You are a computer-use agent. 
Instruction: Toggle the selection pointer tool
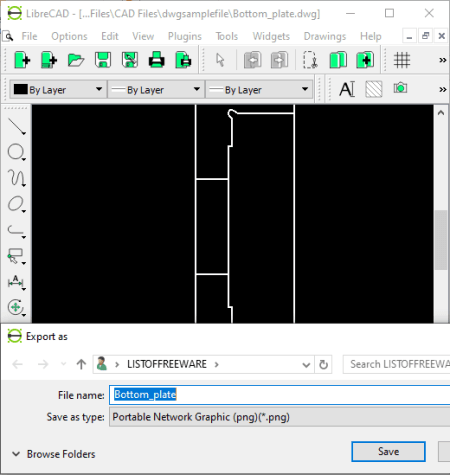pyautogui.click(x=220, y=60)
